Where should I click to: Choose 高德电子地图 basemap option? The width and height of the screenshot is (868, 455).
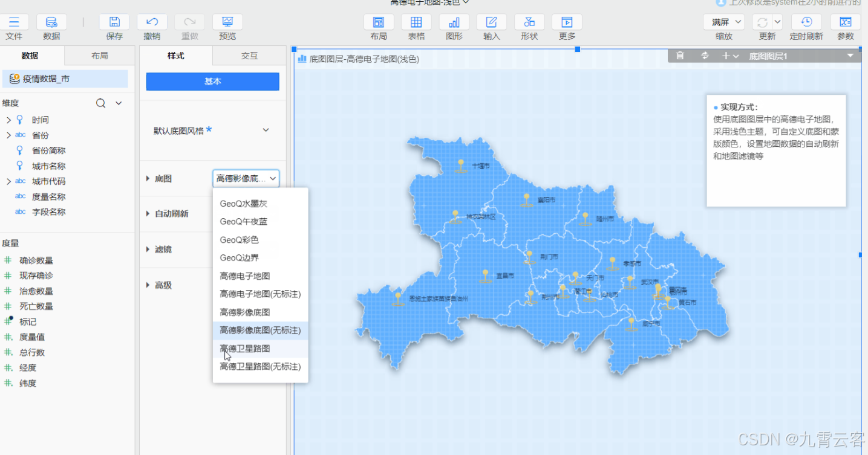coord(261,276)
